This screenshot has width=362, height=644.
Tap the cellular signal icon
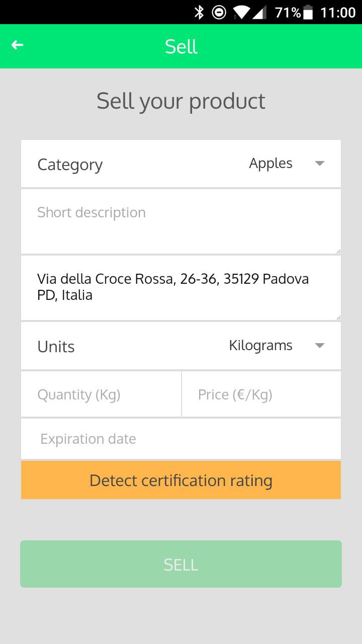click(259, 12)
